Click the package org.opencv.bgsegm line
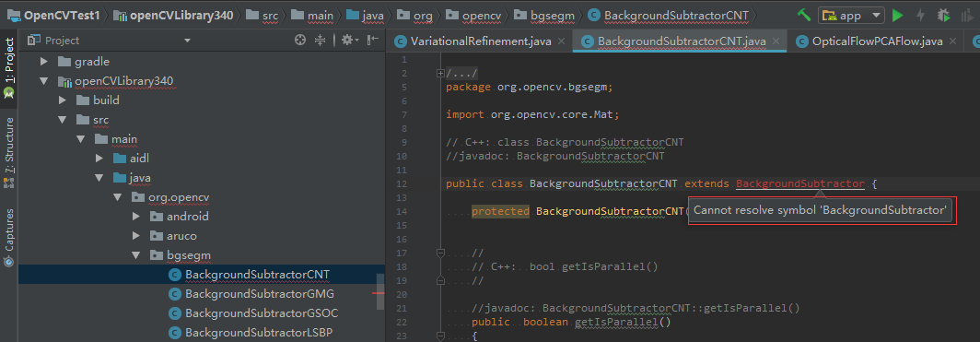Viewport: 980px width, 342px height. (530, 87)
